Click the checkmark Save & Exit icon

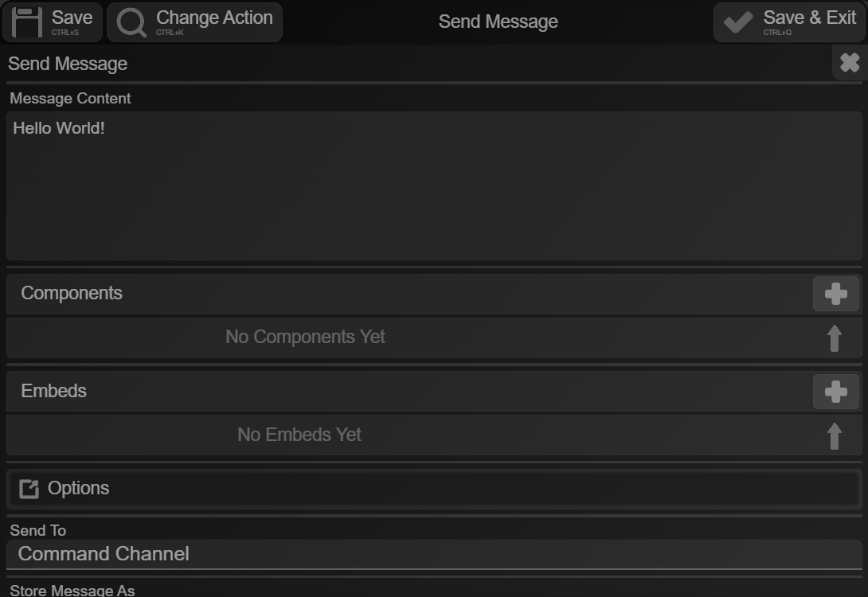coord(738,22)
